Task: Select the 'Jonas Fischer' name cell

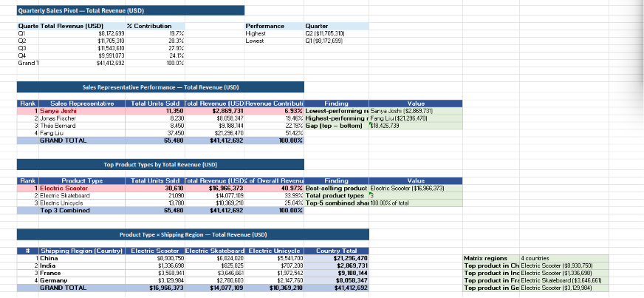Action: tap(82, 118)
